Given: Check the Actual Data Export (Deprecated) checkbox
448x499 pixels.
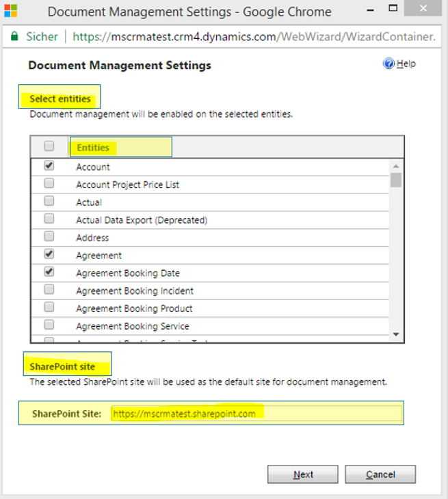Looking at the screenshot, I should pyautogui.click(x=49, y=219).
